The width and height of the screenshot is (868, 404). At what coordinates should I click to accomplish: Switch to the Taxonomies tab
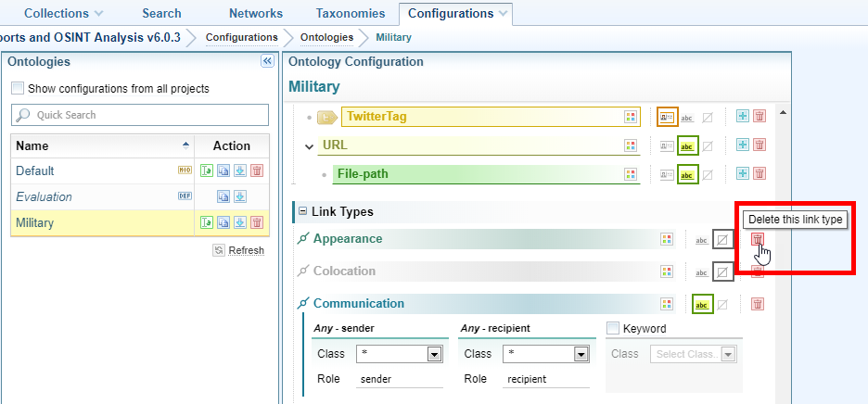(349, 14)
